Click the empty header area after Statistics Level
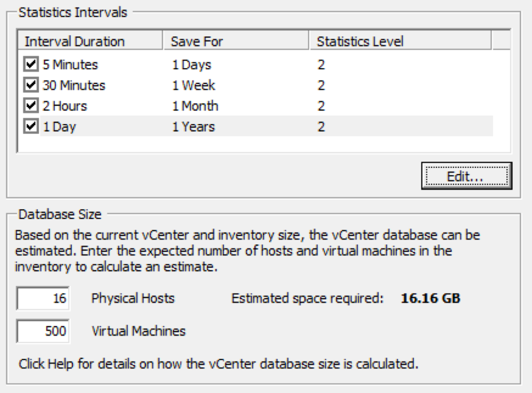This screenshot has height=393, width=532. tap(501, 41)
